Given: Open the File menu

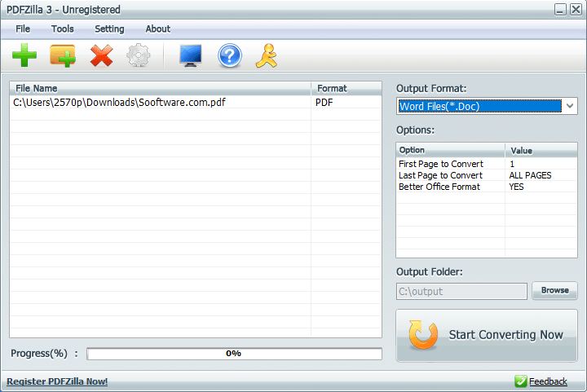Looking at the screenshot, I should point(23,29).
